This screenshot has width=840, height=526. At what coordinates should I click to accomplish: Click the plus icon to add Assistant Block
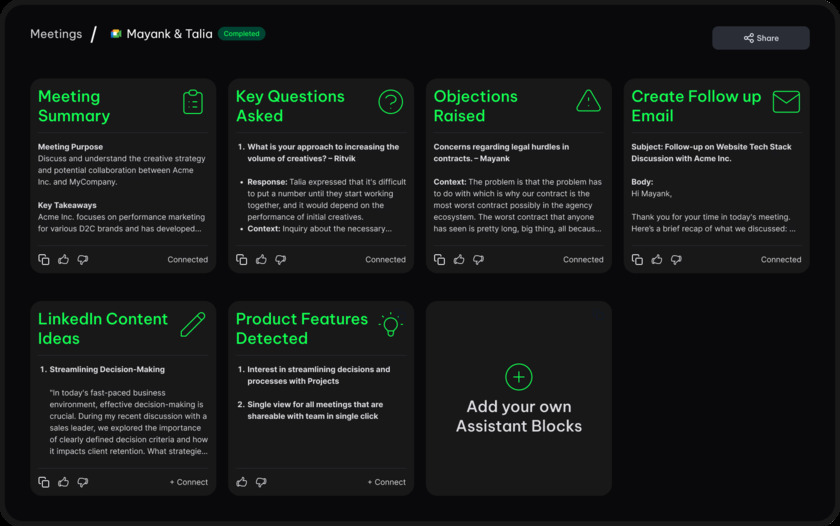[518, 377]
